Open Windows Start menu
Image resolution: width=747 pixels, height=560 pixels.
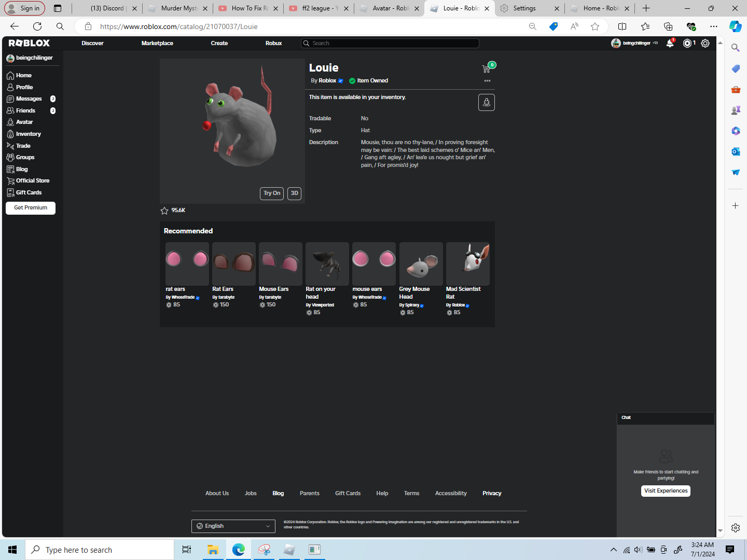pyautogui.click(x=12, y=550)
